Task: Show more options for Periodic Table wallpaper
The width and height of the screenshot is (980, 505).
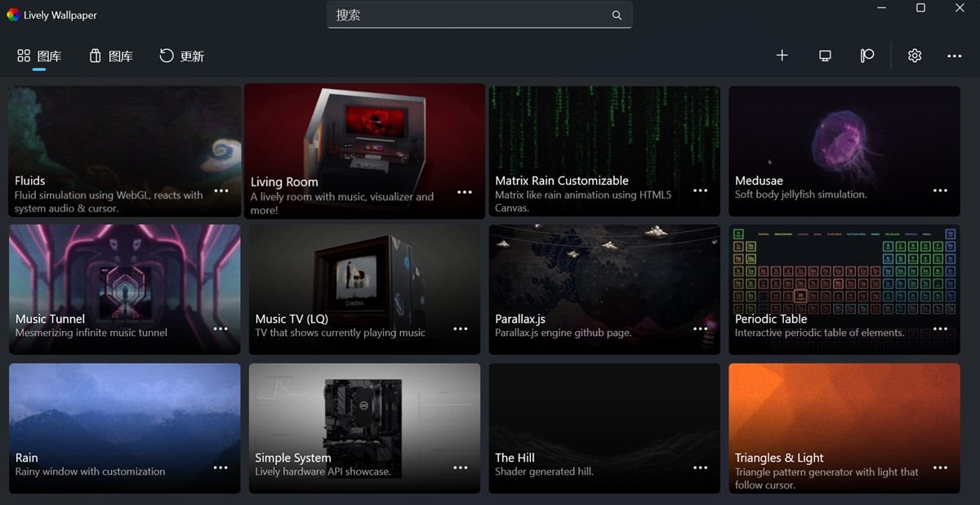Action: click(940, 329)
